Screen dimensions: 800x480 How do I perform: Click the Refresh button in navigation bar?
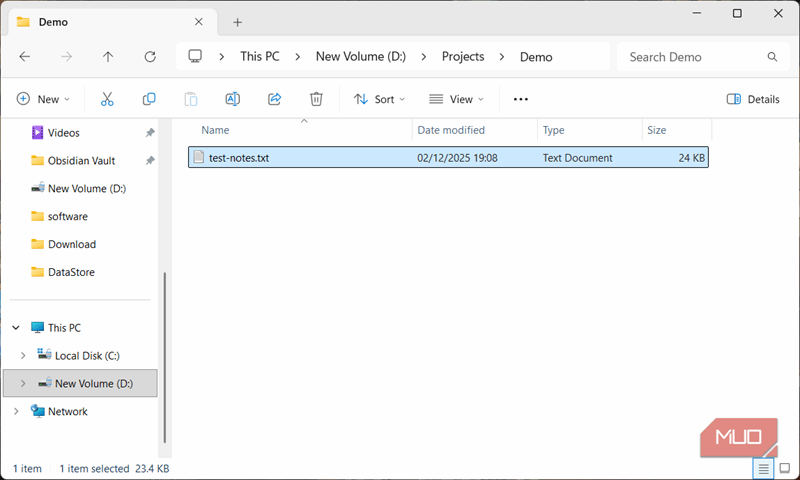pos(150,57)
